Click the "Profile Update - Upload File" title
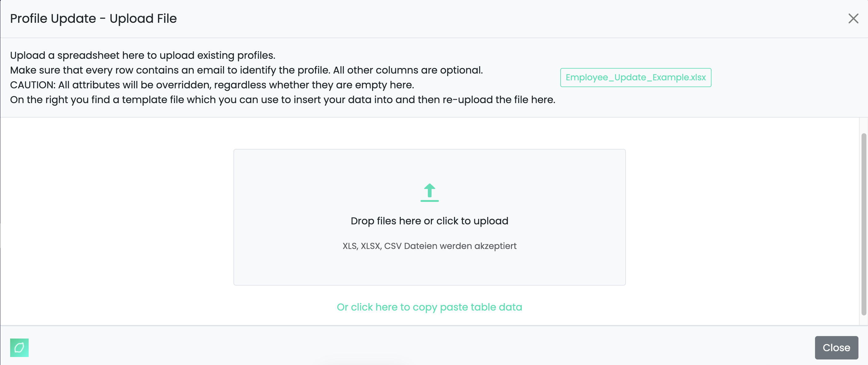868x365 pixels. point(93,18)
